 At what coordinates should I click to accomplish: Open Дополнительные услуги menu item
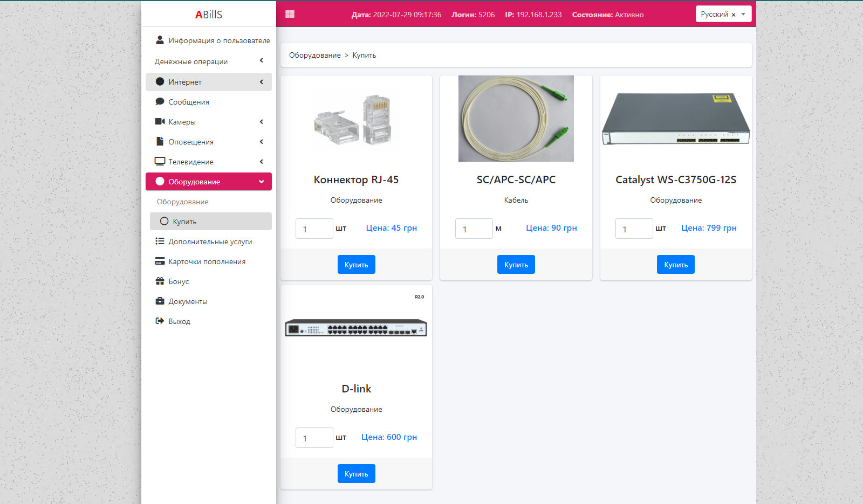[x=210, y=241]
